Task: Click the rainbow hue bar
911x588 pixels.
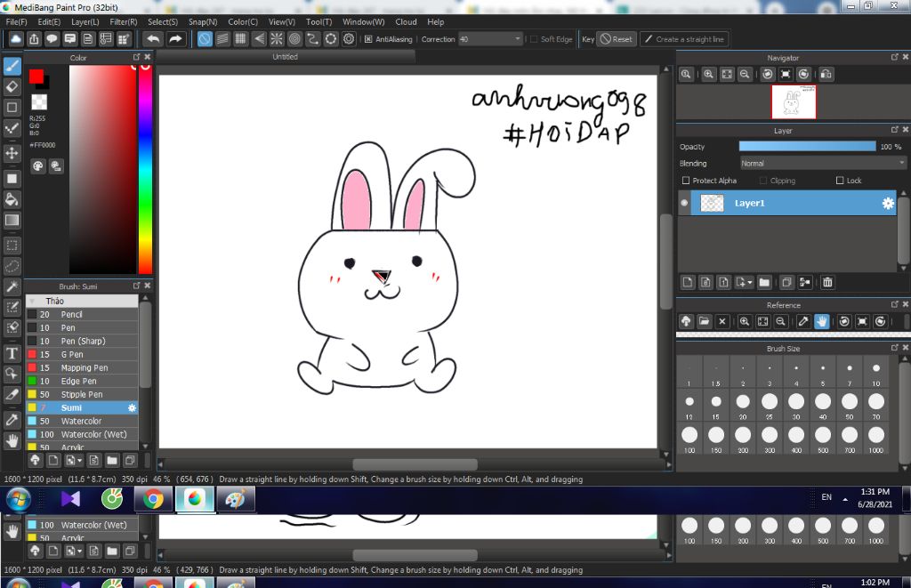Action: coord(145,169)
